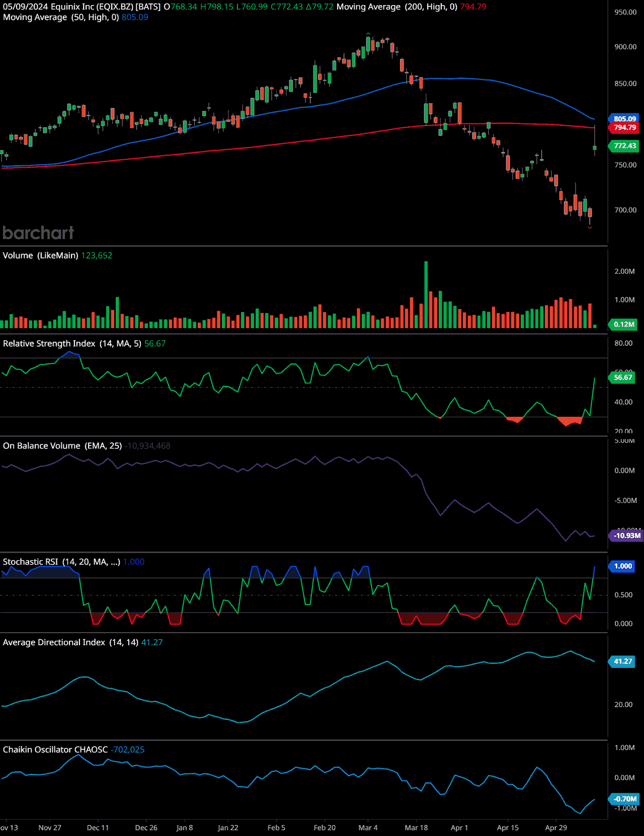This screenshot has width=644, height=836.
Task: Click the 1.000 Stochastic RSI axis label
Action: pos(622,566)
